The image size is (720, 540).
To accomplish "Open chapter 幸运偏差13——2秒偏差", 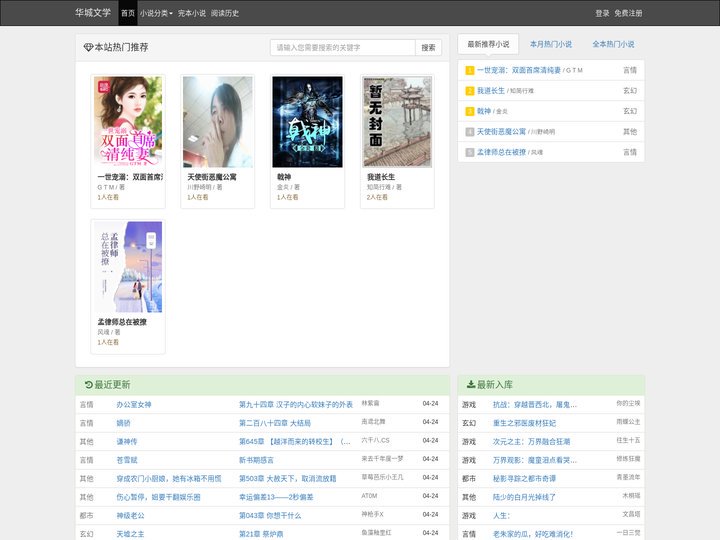I will [x=276, y=497].
